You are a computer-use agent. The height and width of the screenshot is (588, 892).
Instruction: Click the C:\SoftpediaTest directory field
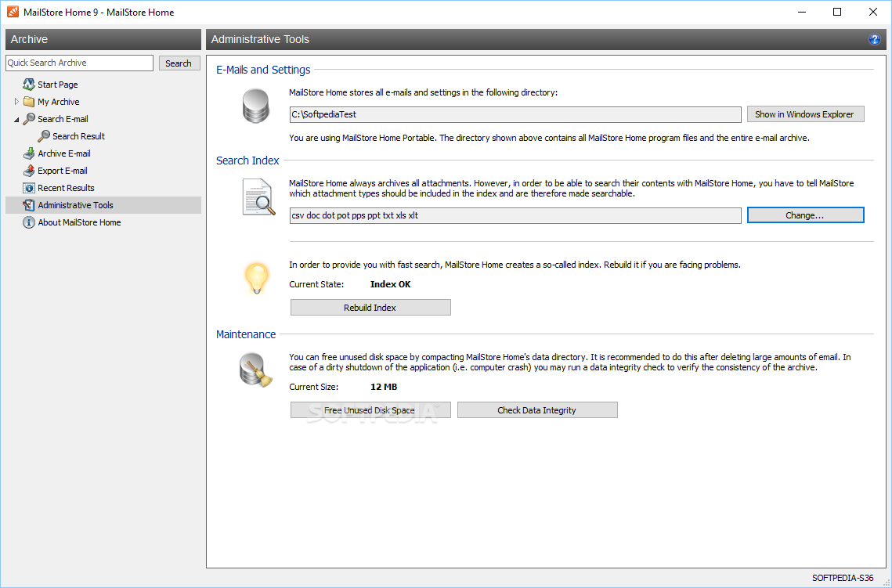tap(515, 114)
